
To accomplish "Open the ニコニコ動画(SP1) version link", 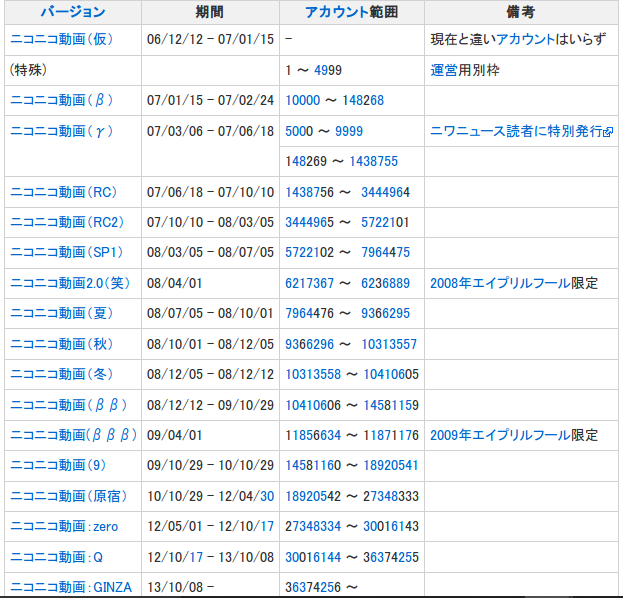I will point(67,252).
